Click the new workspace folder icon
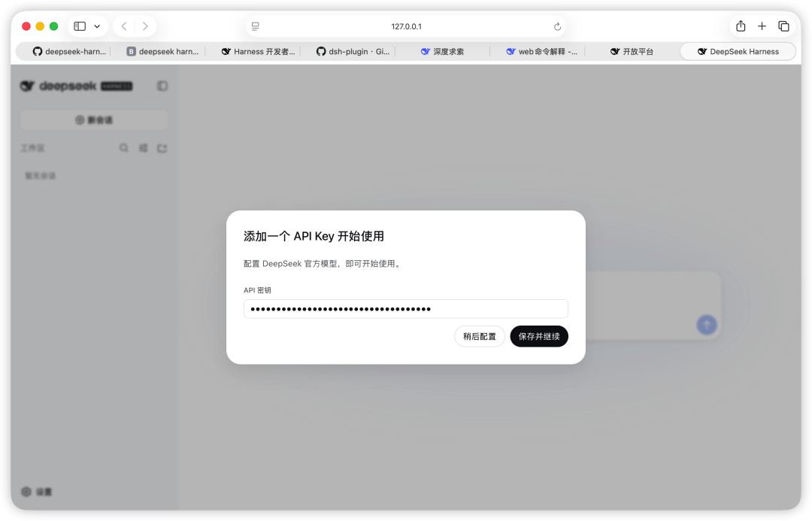 (162, 148)
